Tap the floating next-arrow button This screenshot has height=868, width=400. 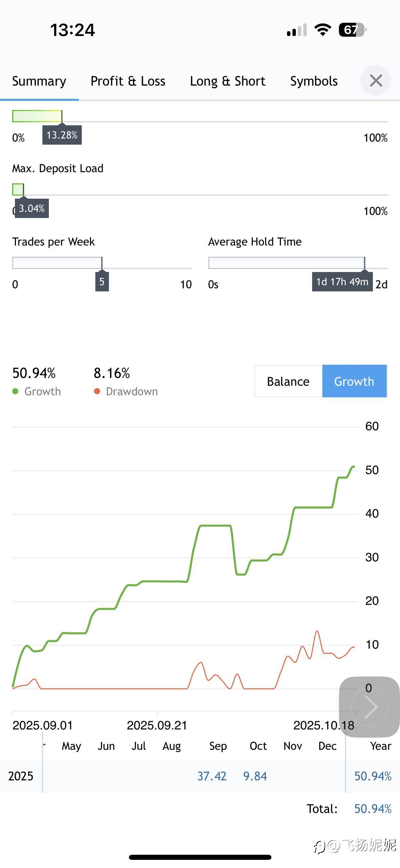click(x=369, y=707)
